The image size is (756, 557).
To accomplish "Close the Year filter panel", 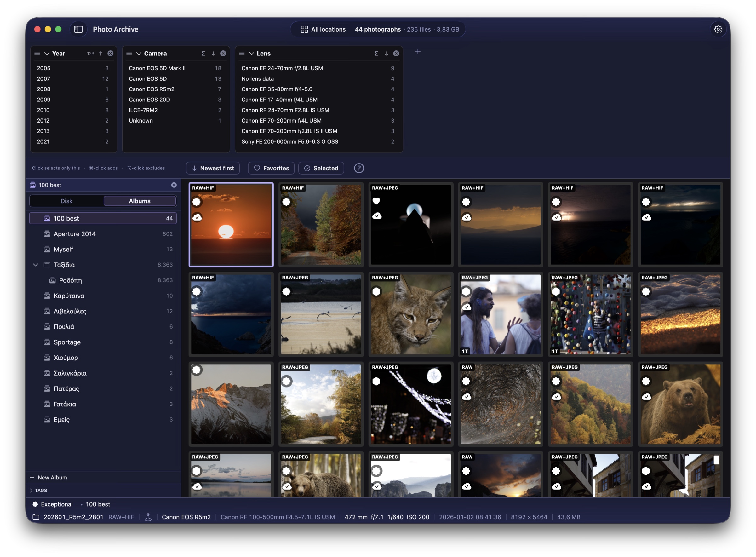I will coord(110,53).
